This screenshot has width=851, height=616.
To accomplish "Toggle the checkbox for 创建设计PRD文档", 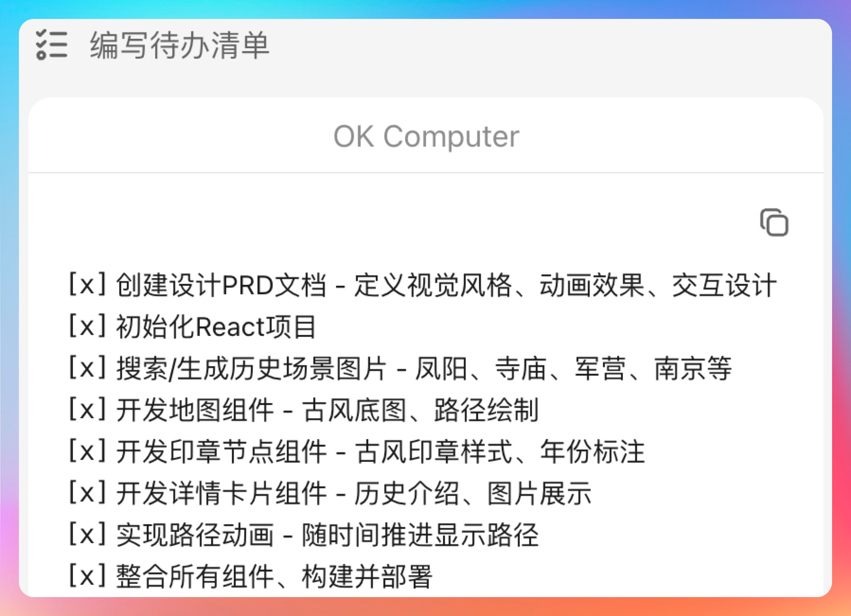I will point(88,285).
